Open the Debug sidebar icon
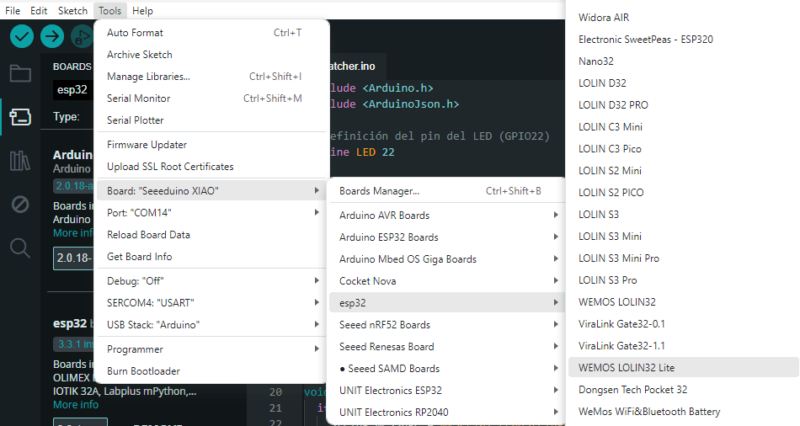Viewport: 800px width, 426px height. [x=20, y=204]
